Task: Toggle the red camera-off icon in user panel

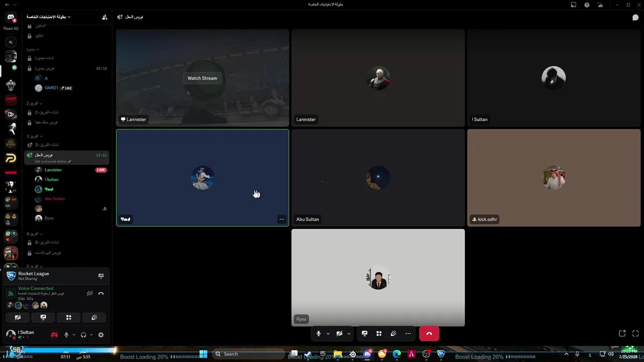Action: pos(54,335)
